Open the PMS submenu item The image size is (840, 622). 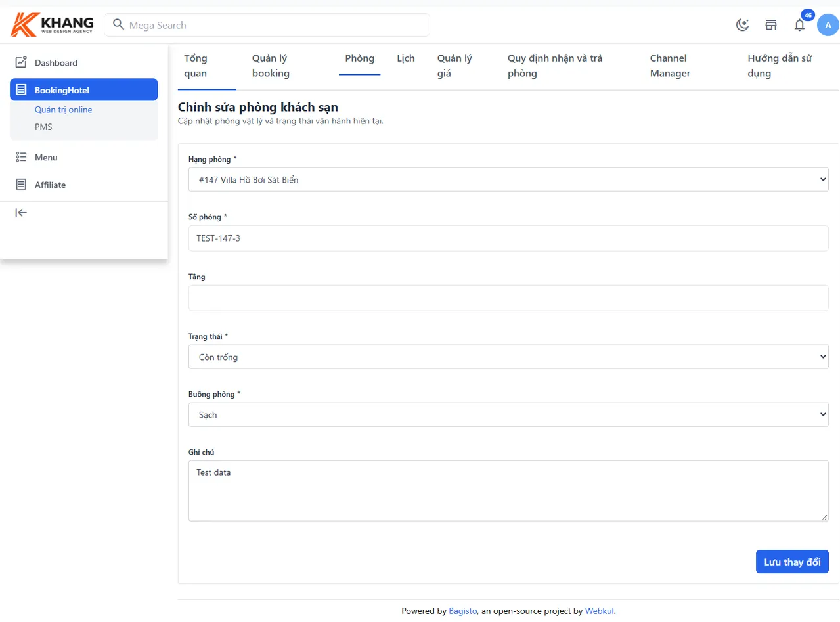[x=43, y=127]
